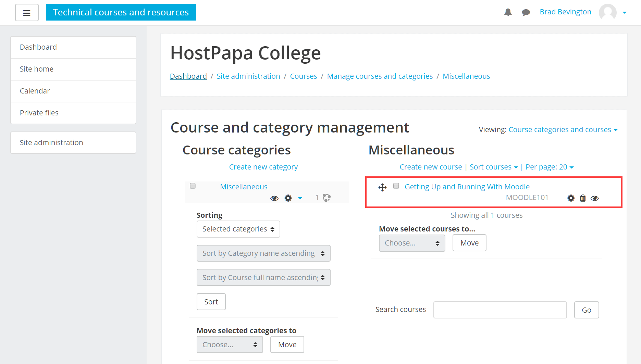Viewport: 641px width, 364px height.
Task: Click Courses breadcrumb link
Action: pos(304,76)
